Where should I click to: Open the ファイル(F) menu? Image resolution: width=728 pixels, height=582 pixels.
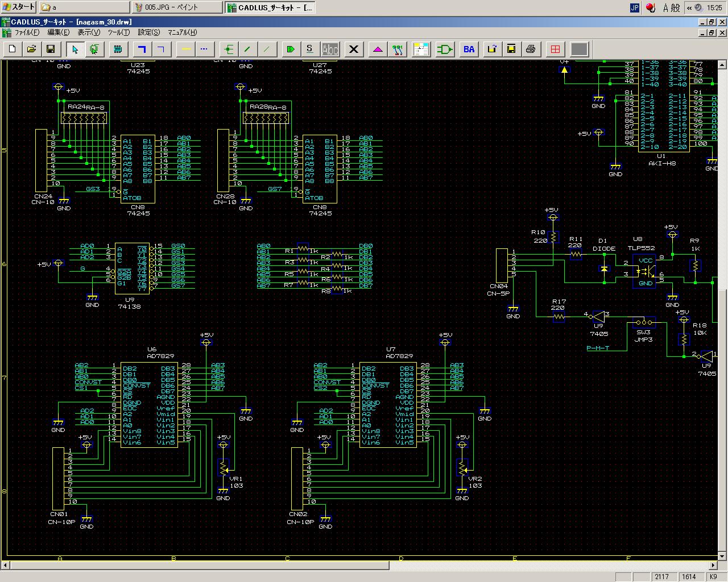click(x=27, y=32)
